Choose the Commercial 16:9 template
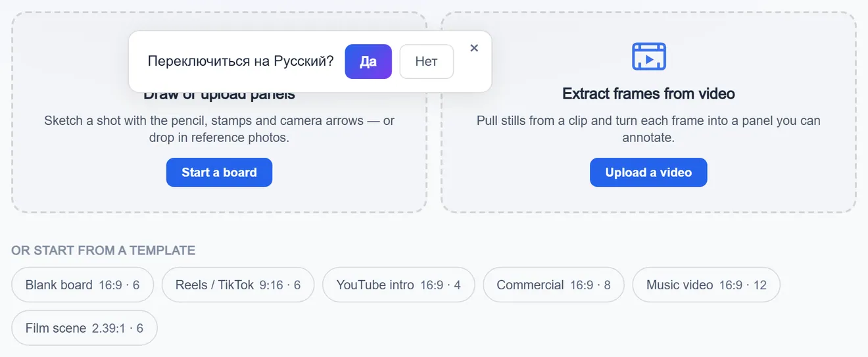Viewport: 868px width, 357px height. [554, 285]
